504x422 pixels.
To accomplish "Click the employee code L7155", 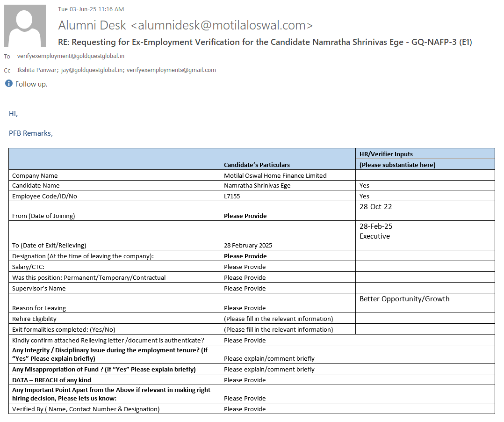I will click(232, 196).
